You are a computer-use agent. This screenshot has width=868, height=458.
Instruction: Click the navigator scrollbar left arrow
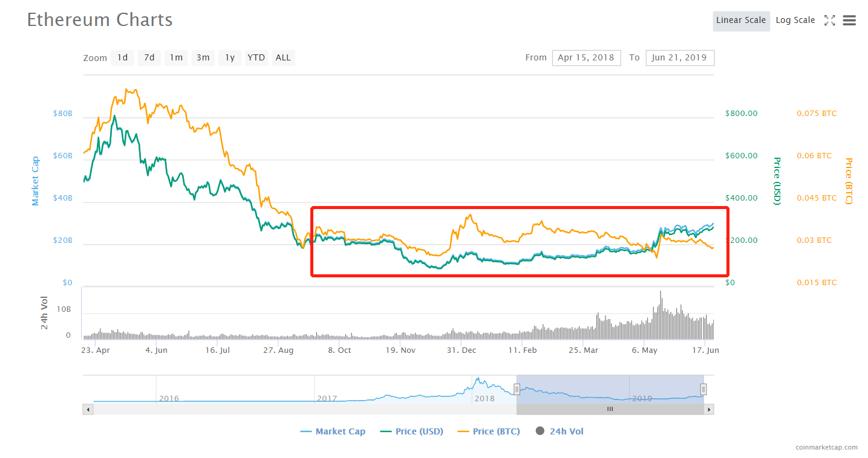[88, 409]
